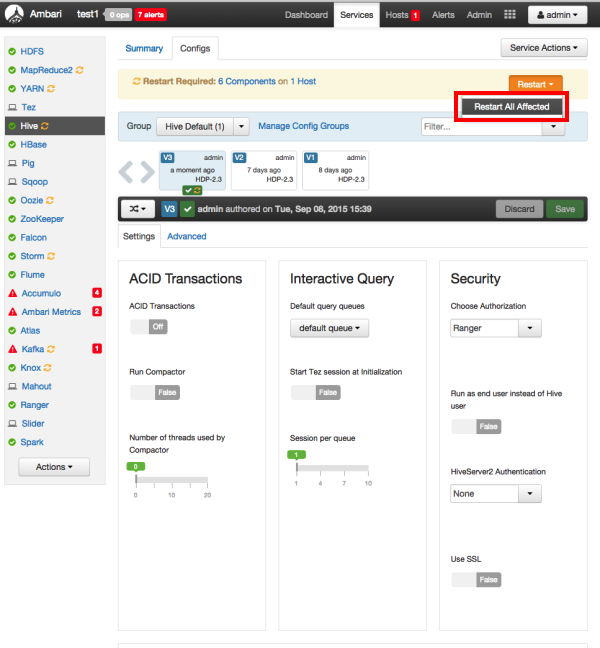Open the Ranger service
This screenshot has height=648, width=600.
coord(34,405)
